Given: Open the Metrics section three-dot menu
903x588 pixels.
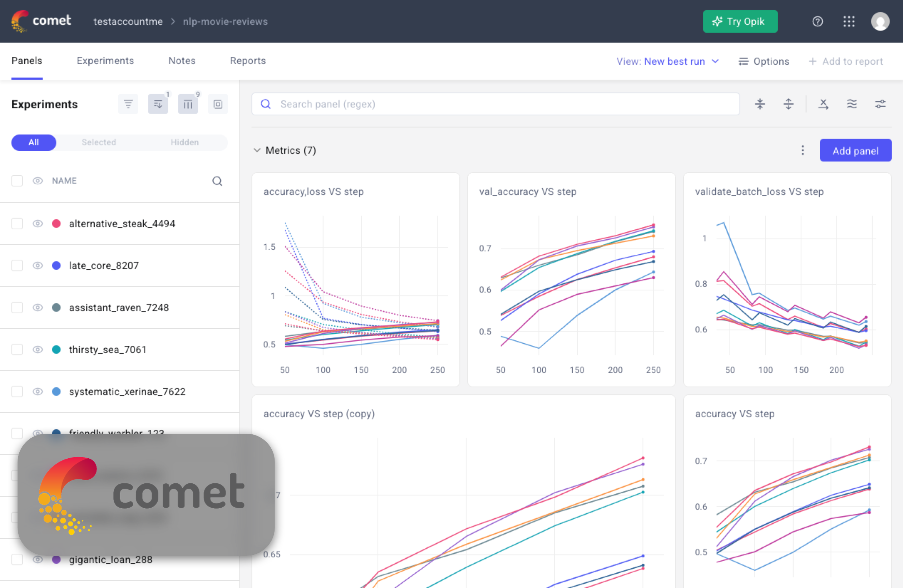Looking at the screenshot, I should 803,150.
